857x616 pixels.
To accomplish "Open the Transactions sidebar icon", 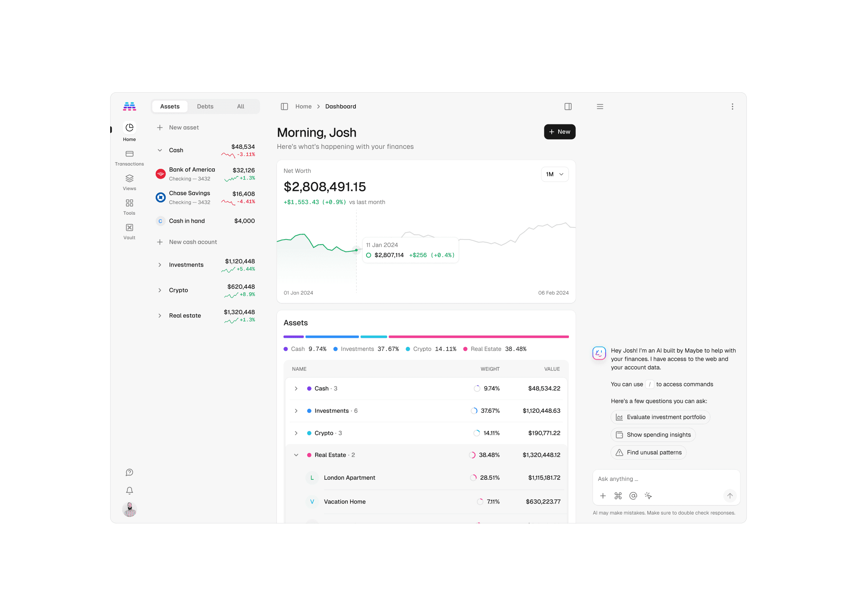I will pos(129,154).
